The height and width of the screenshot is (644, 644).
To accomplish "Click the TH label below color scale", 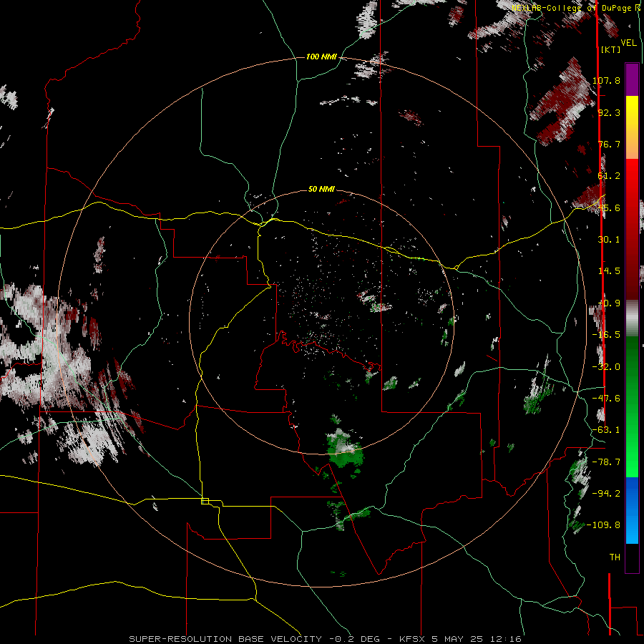I will (x=615, y=557).
